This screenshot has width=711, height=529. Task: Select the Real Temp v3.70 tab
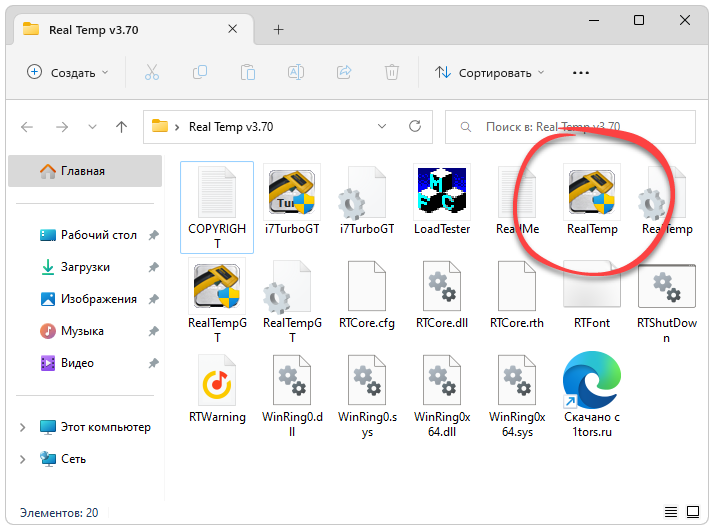pyautogui.click(x=134, y=30)
